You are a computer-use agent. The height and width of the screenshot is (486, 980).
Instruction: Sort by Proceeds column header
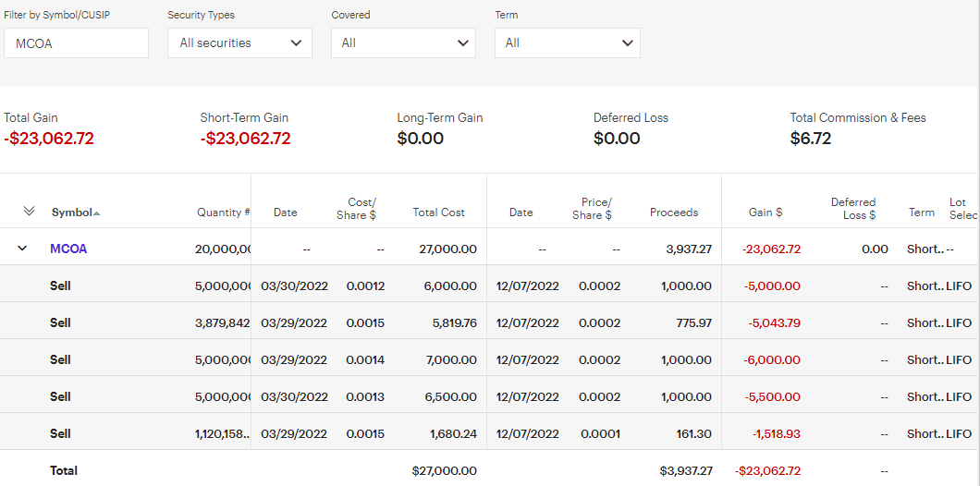[674, 213]
